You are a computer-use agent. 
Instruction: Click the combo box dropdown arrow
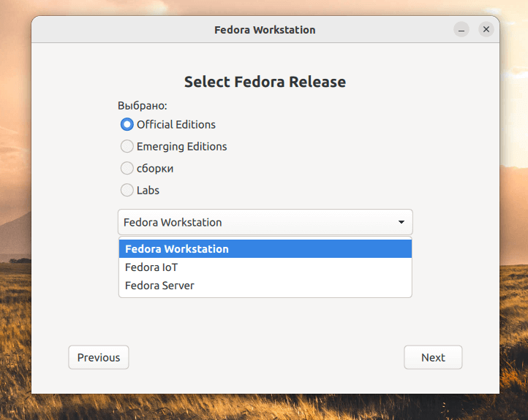point(401,222)
